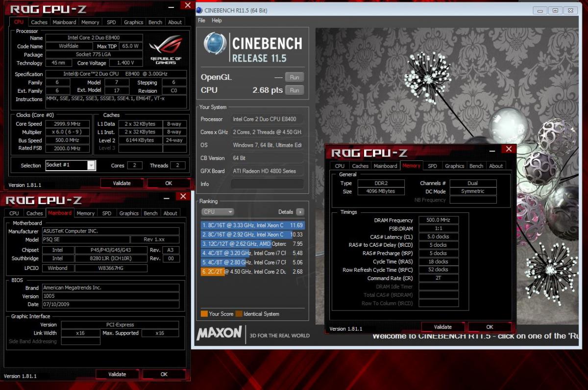Click the ROG Republic of Gamers logo
Image resolution: width=588 pixels, height=390 pixels.
click(x=166, y=50)
